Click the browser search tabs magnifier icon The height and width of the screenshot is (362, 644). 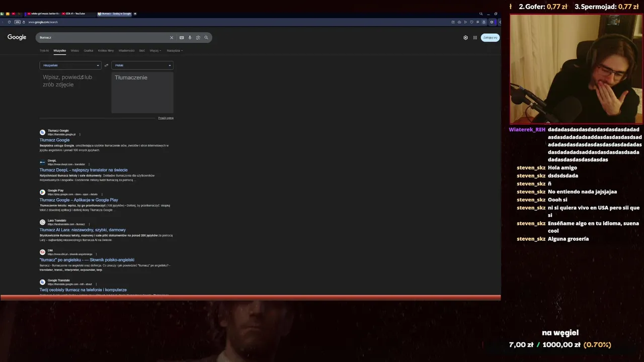click(480, 14)
